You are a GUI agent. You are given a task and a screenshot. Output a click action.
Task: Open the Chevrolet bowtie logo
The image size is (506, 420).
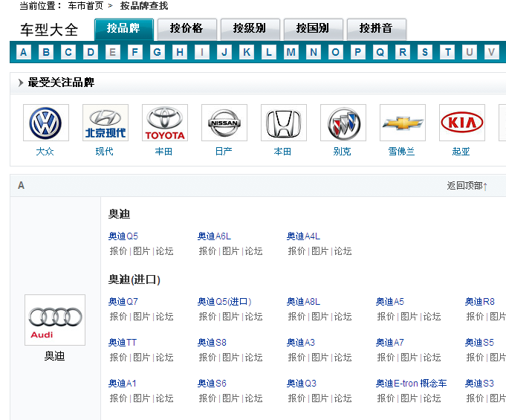pyautogui.click(x=403, y=123)
